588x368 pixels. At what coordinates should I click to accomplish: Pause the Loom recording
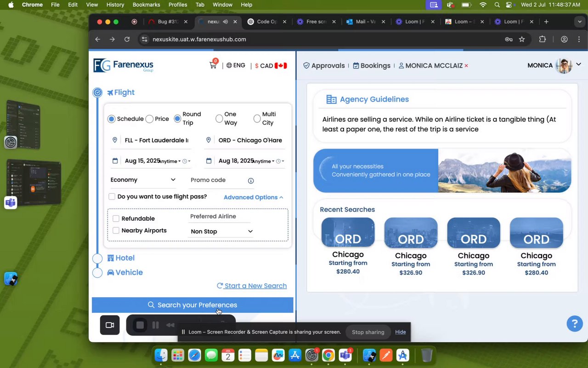tap(156, 325)
